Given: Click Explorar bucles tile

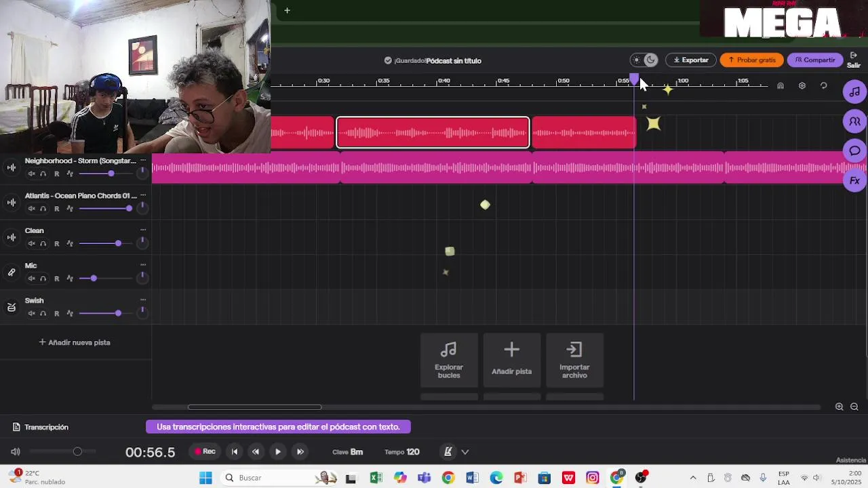Looking at the screenshot, I should [449, 360].
